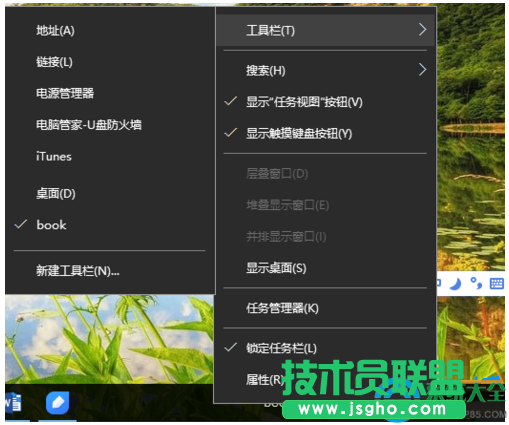Image resolution: width=509 pixels, height=425 pixels.
Task: Launch the blue note app on taskbar
Action: click(57, 402)
